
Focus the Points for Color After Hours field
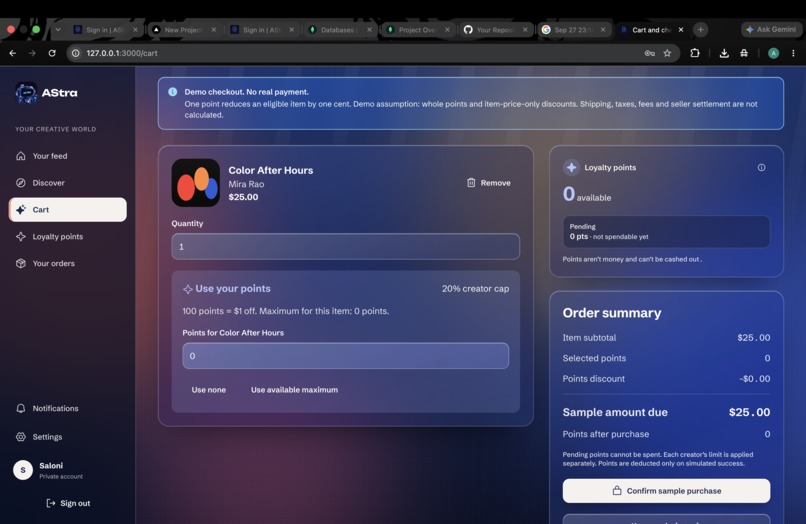(x=345, y=356)
